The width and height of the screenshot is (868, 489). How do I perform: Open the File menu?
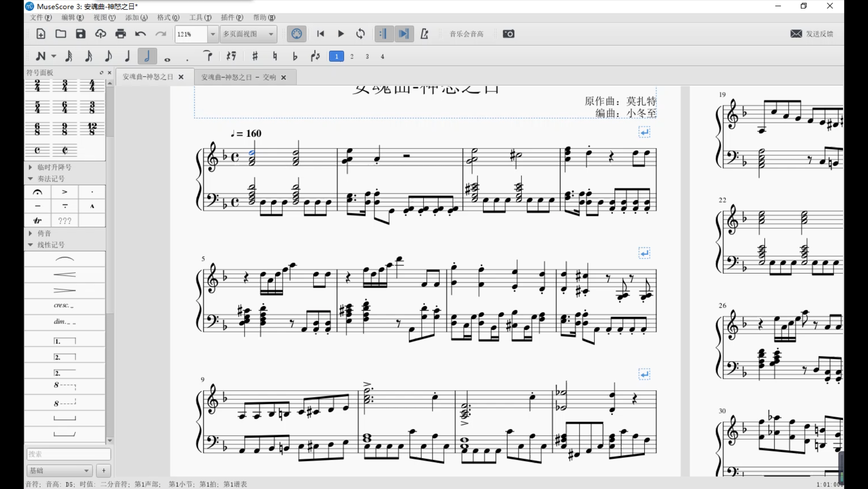(x=41, y=18)
